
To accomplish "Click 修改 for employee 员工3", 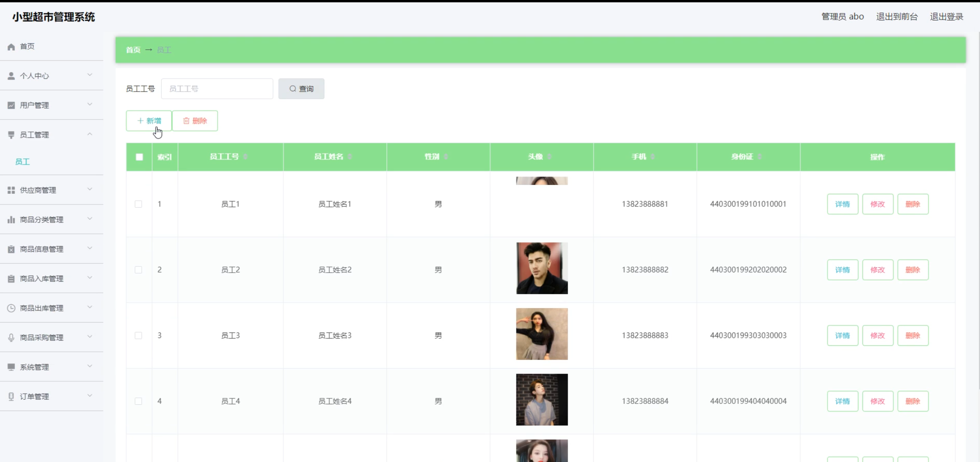I will 878,336.
